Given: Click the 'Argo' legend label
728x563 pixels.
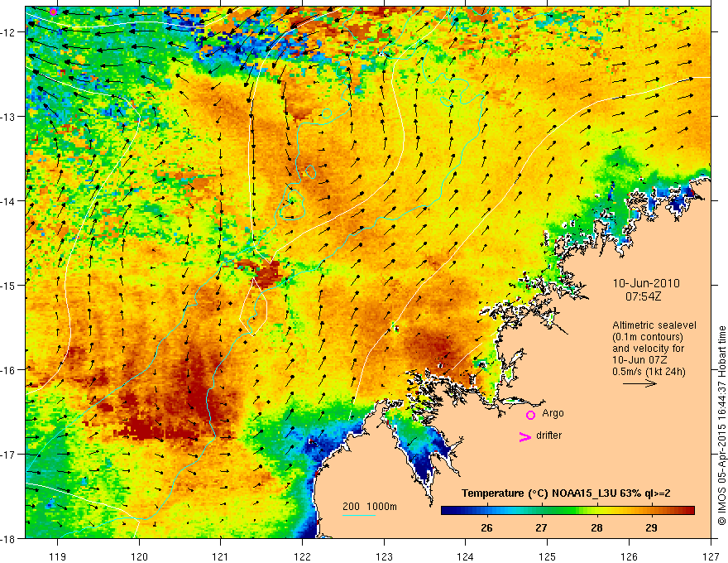Looking at the screenshot, I should (x=553, y=413).
